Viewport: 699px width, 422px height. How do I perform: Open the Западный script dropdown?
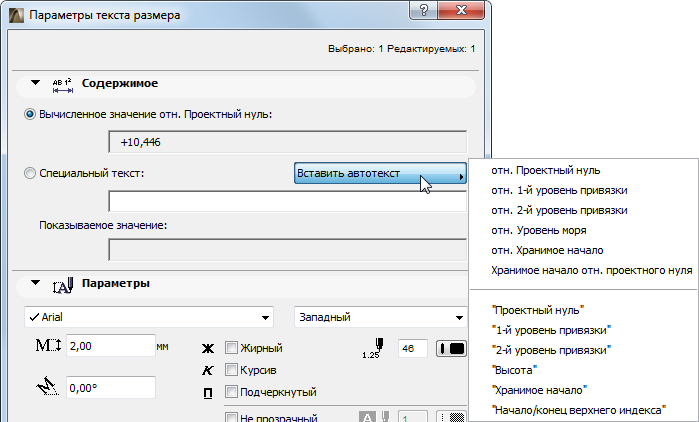point(380,317)
